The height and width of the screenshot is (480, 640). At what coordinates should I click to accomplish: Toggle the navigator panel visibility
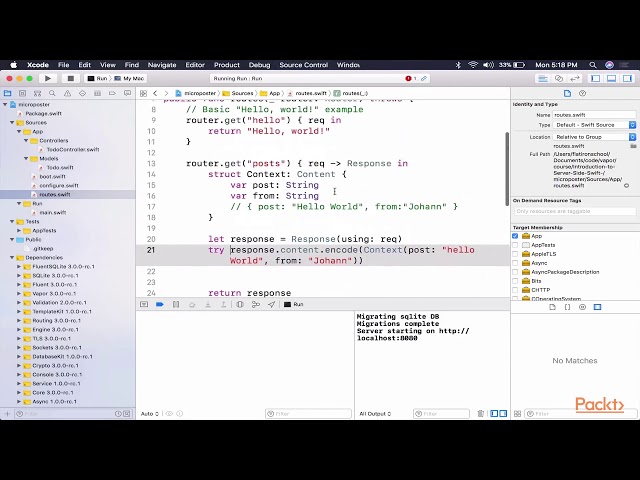[596, 78]
